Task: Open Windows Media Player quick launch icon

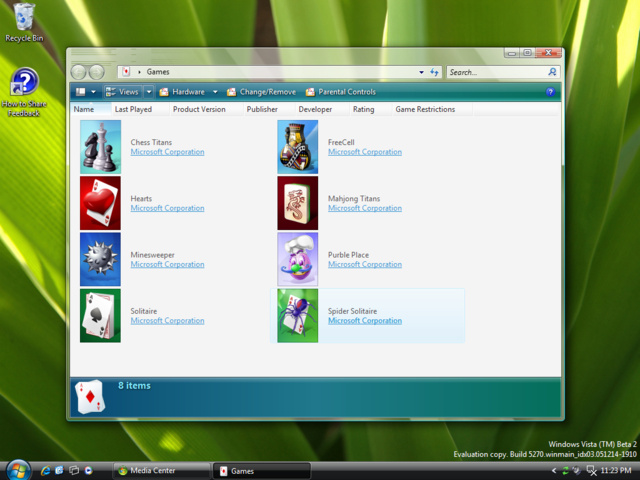Action: [88, 471]
